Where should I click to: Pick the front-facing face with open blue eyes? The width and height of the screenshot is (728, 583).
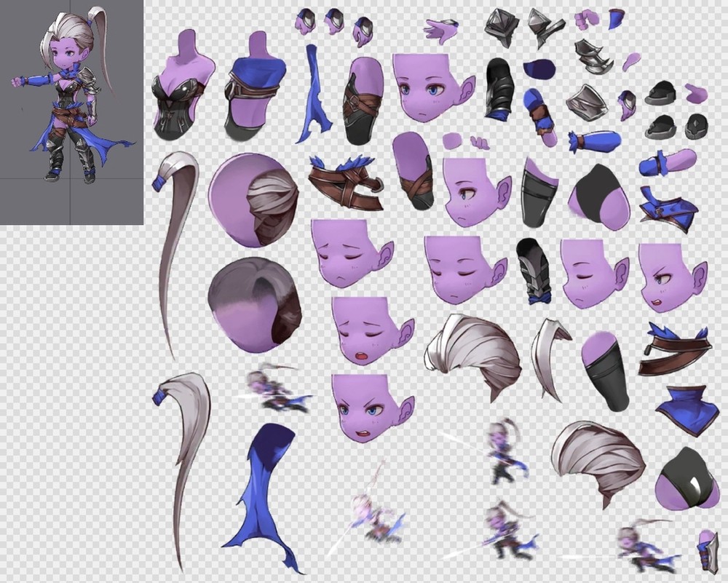(425, 88)
